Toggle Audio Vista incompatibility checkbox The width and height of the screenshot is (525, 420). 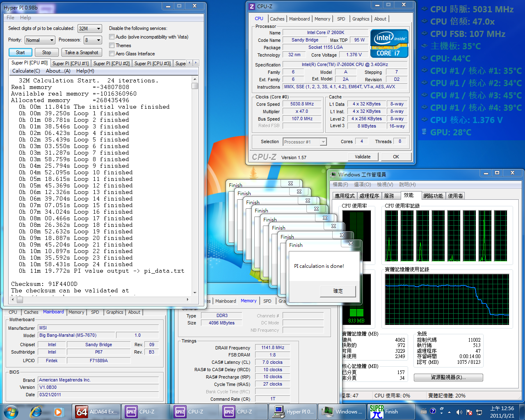tap(112, 37)
